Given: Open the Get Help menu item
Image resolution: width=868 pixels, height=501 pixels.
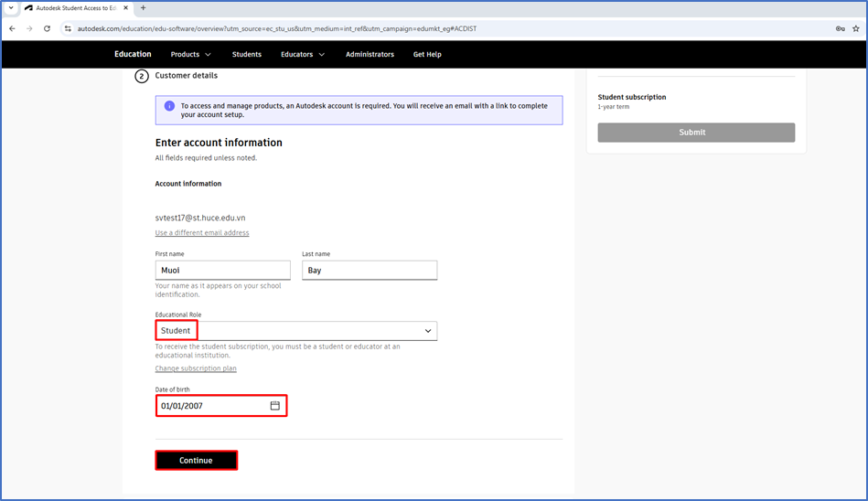Looking at the screenshot, I should pos(427,55).
